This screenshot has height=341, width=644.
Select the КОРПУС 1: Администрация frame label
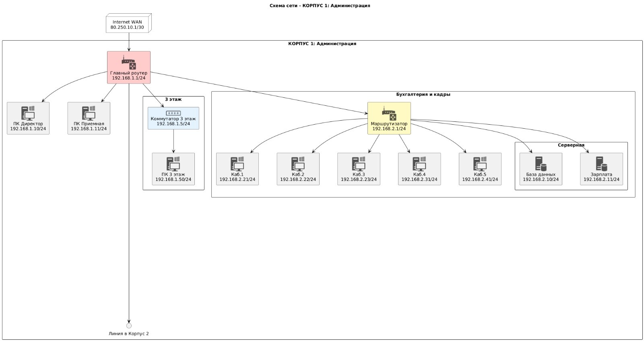pos(322,44)
